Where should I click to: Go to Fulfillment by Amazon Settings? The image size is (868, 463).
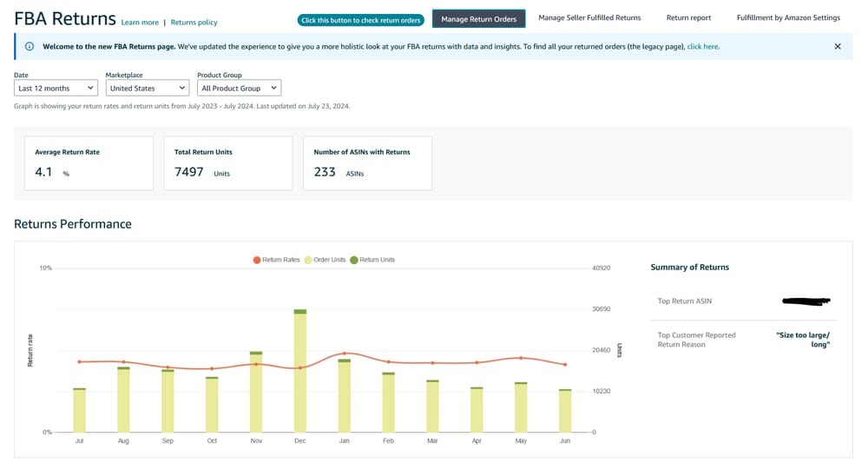pyautogui.click(x=788, y=17)
